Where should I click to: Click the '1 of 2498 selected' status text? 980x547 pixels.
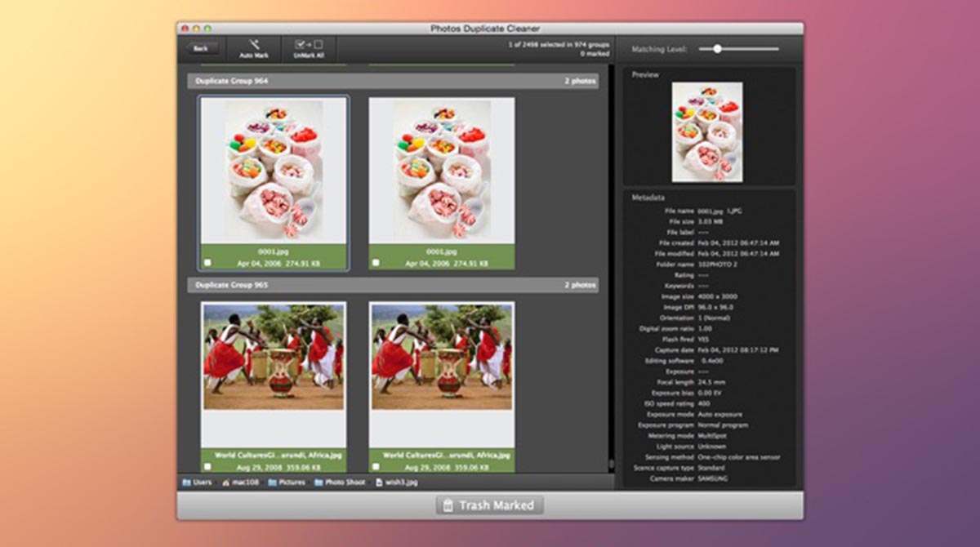pos(559,44)
